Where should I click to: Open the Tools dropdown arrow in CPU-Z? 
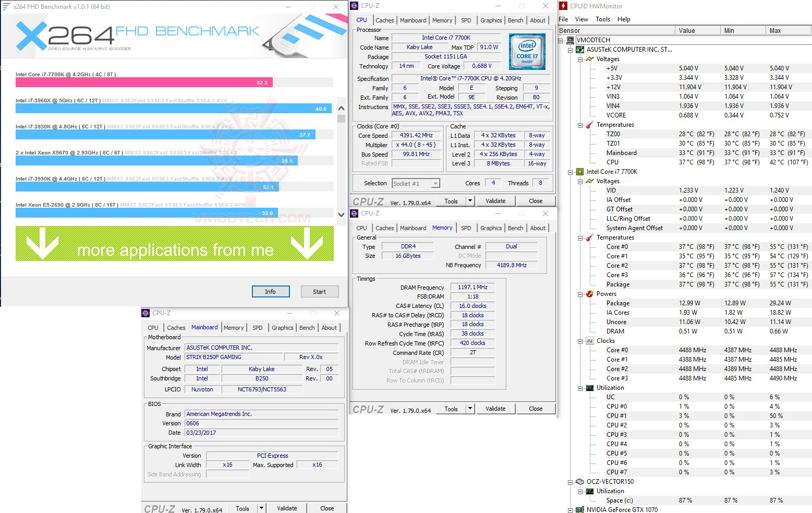[469, 200]
